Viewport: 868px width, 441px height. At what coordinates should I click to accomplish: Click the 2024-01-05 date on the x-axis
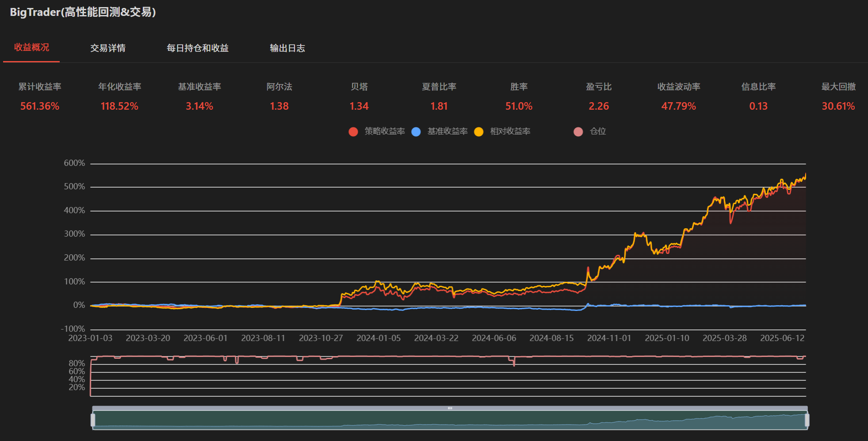pos(379,338)
